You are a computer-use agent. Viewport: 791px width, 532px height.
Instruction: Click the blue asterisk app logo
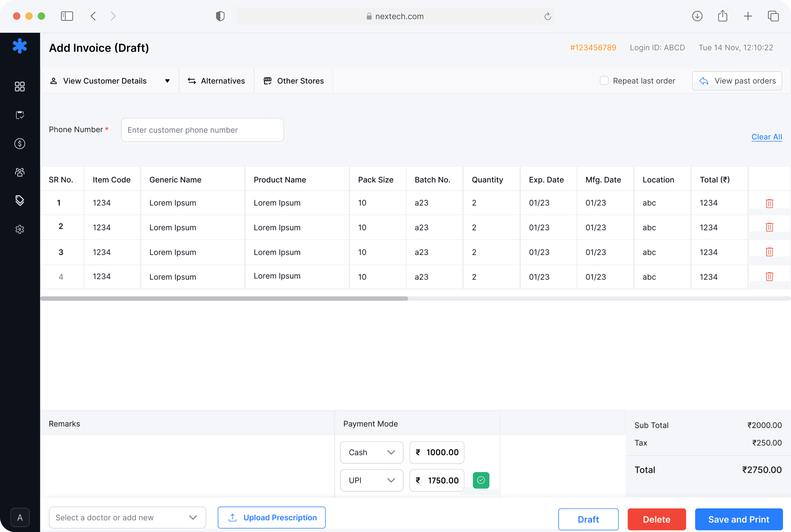tap(20, 46)
